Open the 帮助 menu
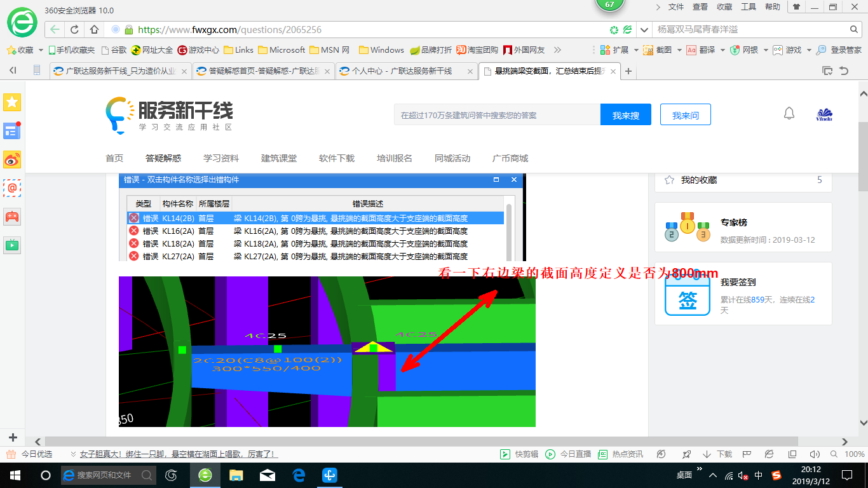This screenshot has height=488, width=868. point(773,7)
